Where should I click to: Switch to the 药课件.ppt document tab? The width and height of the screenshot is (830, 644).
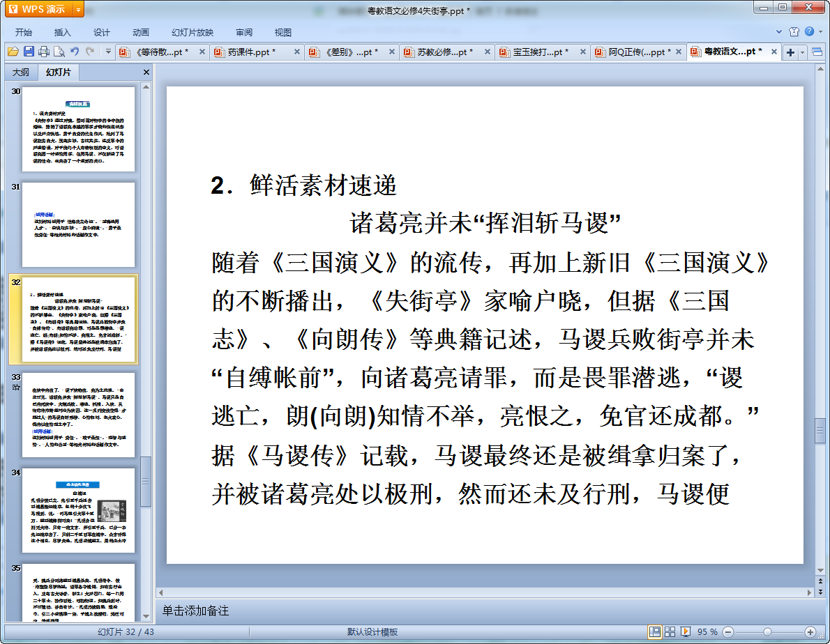251,52
